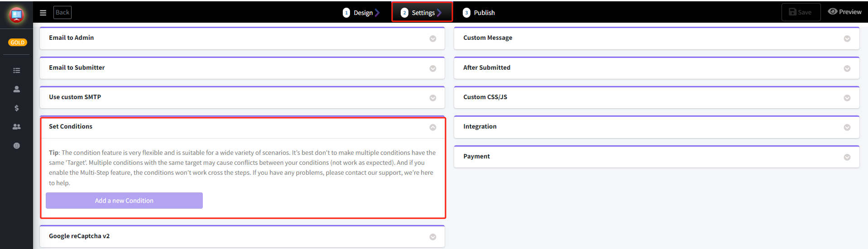Click the Integration heading
The height and width of the screenshot is (249, 868).
click(480, 126)
